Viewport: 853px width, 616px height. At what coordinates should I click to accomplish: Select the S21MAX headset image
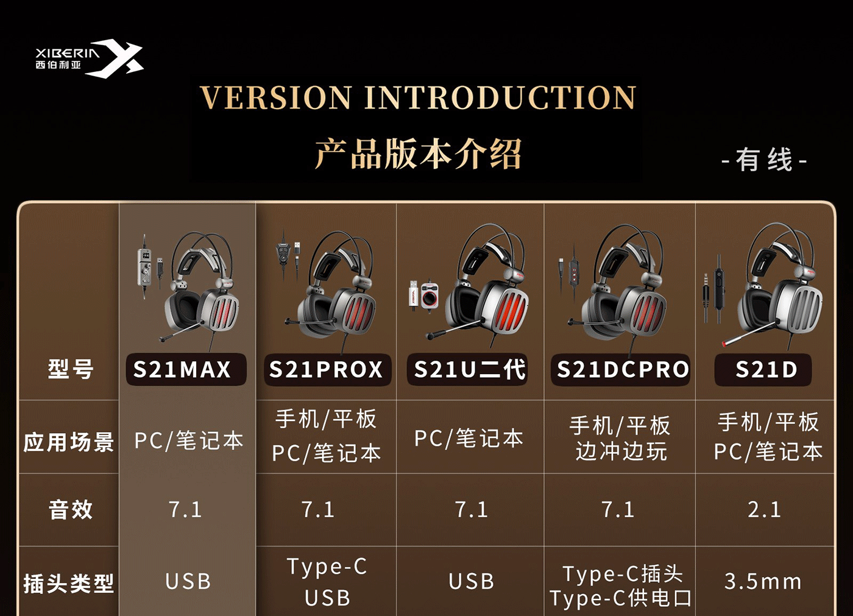click(188, 287)
